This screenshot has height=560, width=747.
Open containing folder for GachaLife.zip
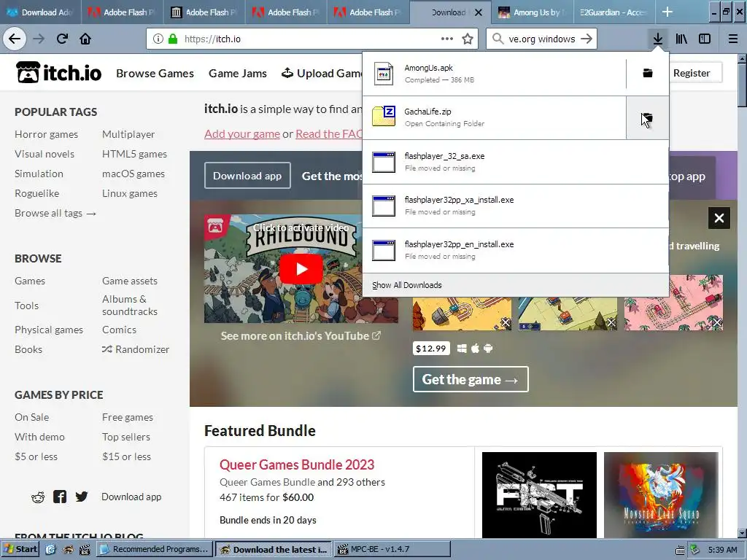pos(648,117)
